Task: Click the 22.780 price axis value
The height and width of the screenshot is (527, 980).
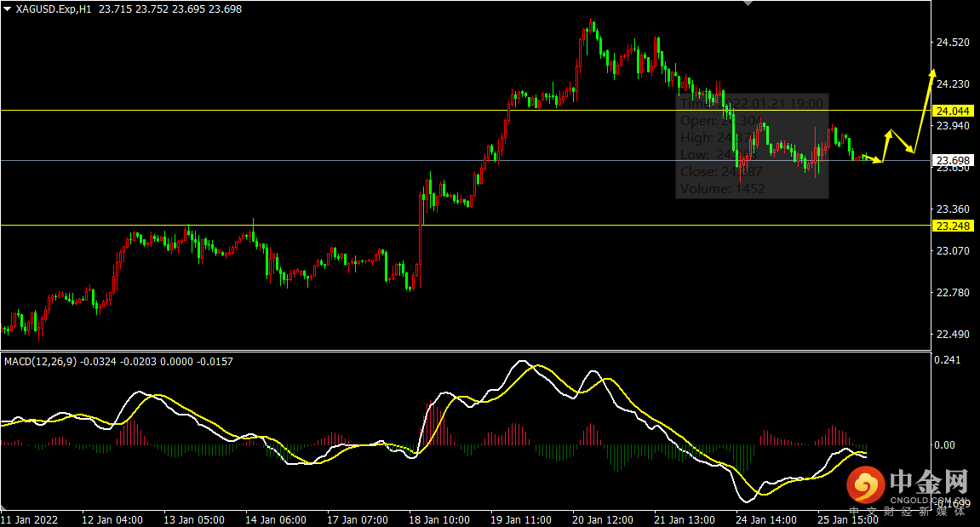Action: 953,293
